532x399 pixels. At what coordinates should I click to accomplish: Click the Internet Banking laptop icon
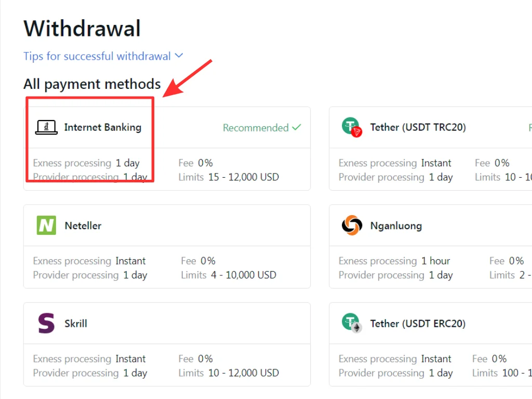tap(46, 127)
